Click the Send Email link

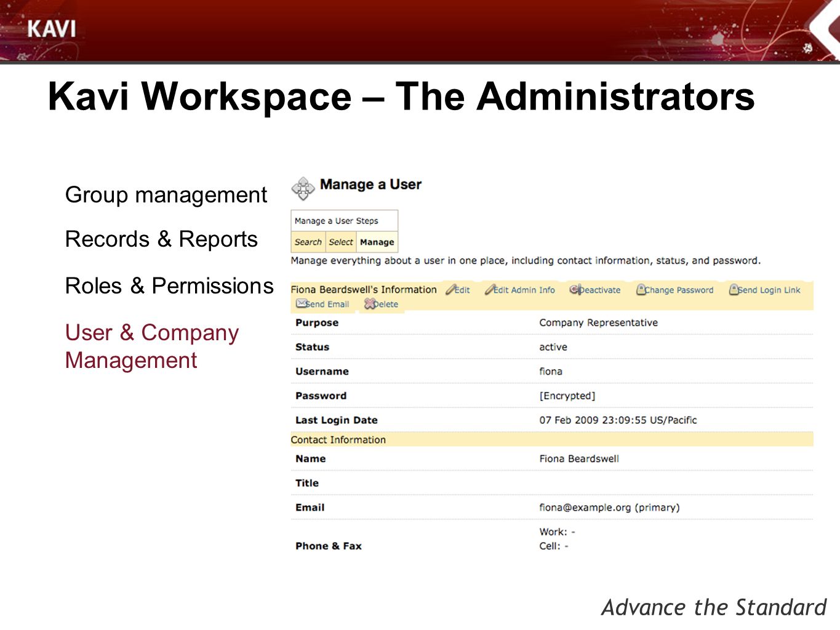327,304
